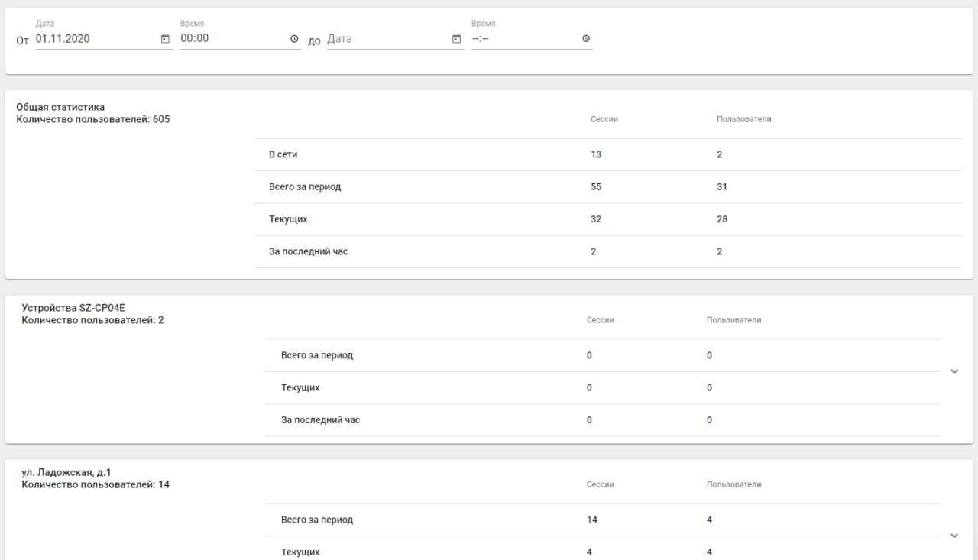Screen dimensions: 978x560
Task: Click the clock icon of the end time field
Action: point(586,39)
